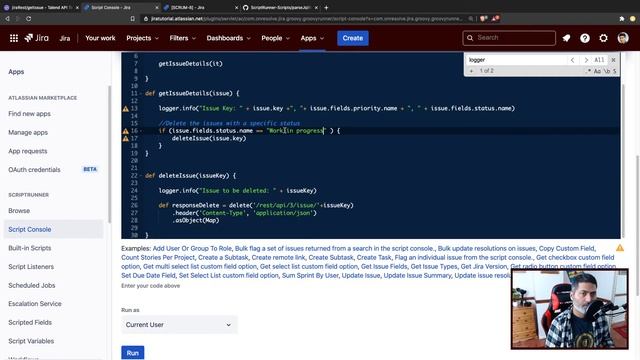Click the Create button
Screen dimensions: 640x360
353,38
